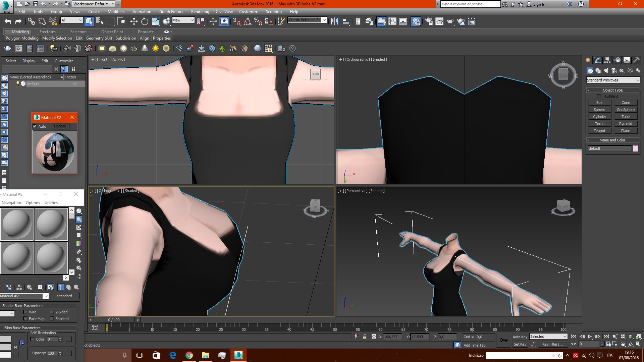Open the Motion command panel tab
The image size is (644, 362).
click(618, 60)
